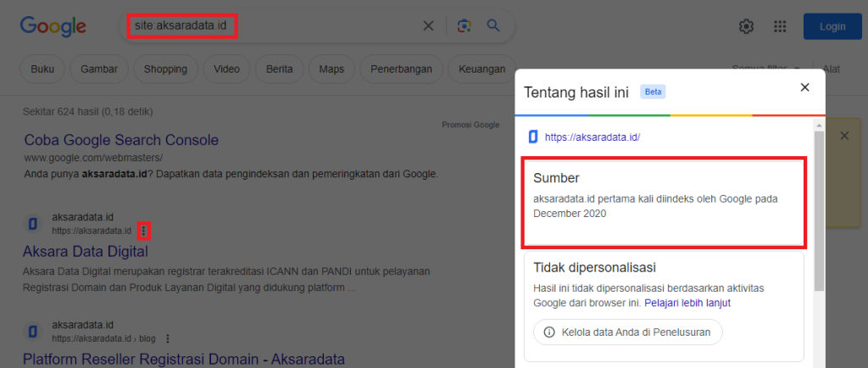Click Kelola data Anda di Penelusuran
Screen dimensions: 868x368
click(628, 332)
